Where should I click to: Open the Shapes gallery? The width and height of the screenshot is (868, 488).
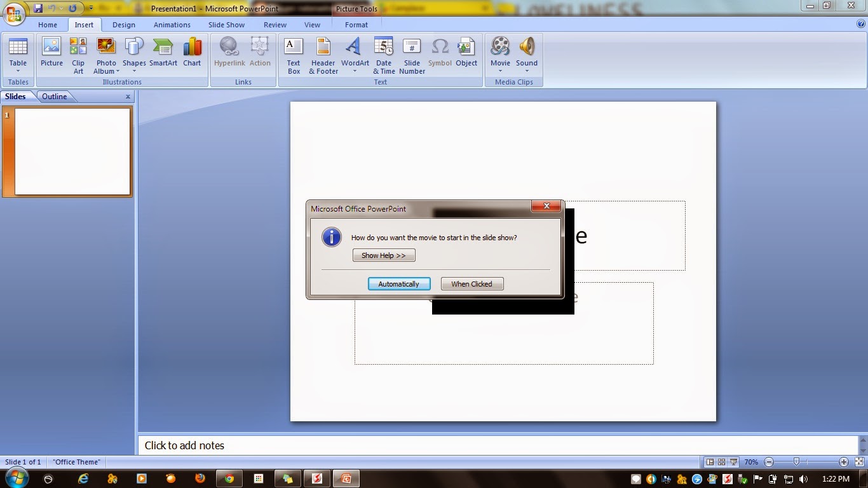click(134, 55)
